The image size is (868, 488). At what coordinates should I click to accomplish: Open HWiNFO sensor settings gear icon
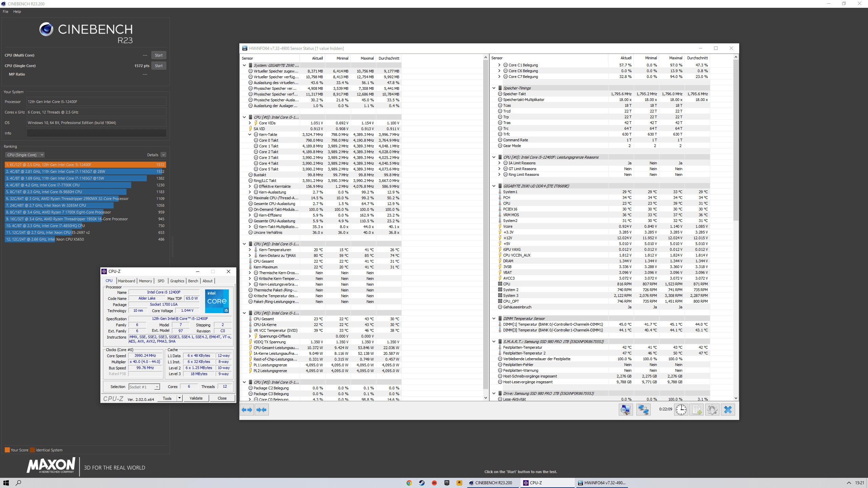(712, 410)
